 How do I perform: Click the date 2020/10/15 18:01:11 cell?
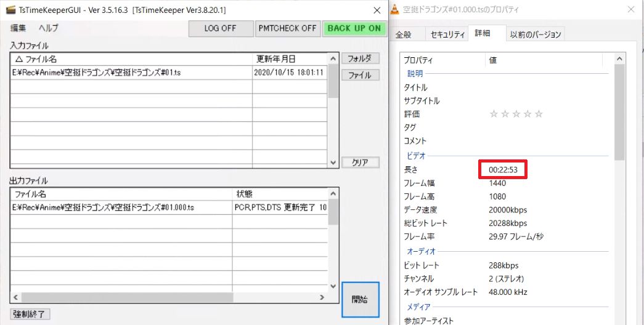click(x=289, y=73)
